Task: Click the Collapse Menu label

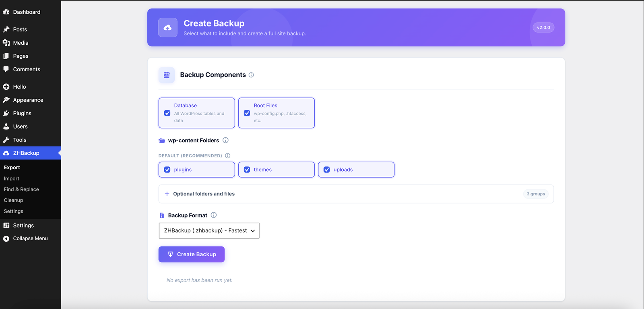Action: tap(31, 238)
